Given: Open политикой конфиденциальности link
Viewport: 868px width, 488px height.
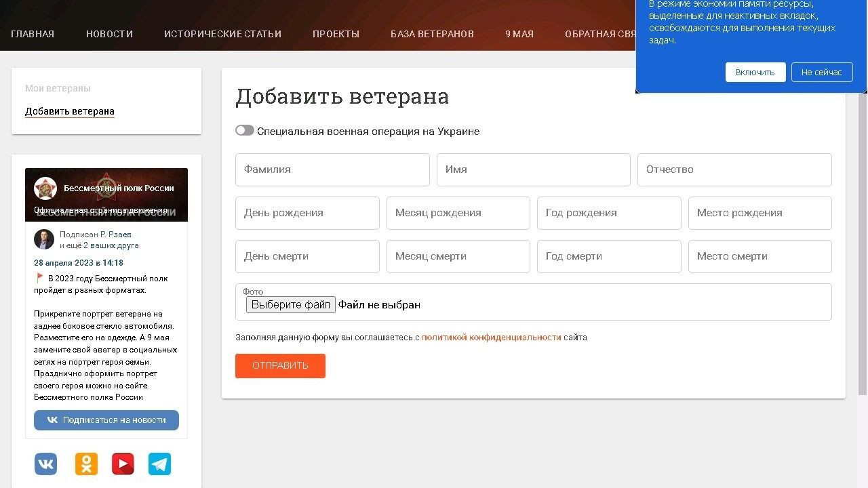Looking at the screenshot, I should coord(491,338).
